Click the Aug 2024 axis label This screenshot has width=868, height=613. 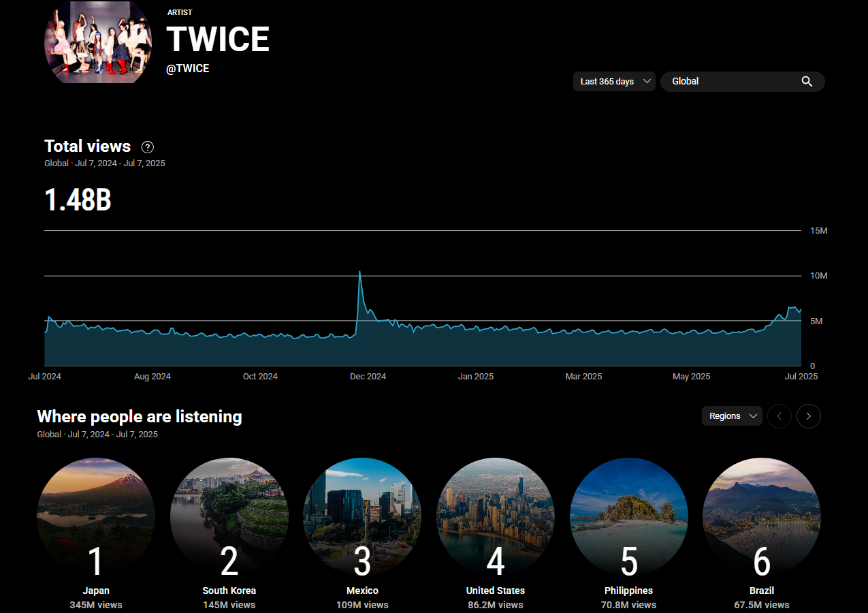click(152, 377)
